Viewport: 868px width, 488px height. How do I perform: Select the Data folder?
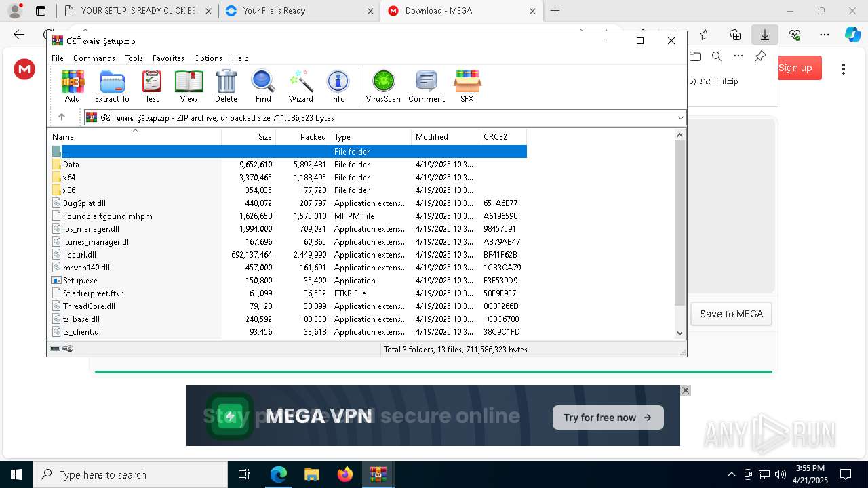pos(288,165)
